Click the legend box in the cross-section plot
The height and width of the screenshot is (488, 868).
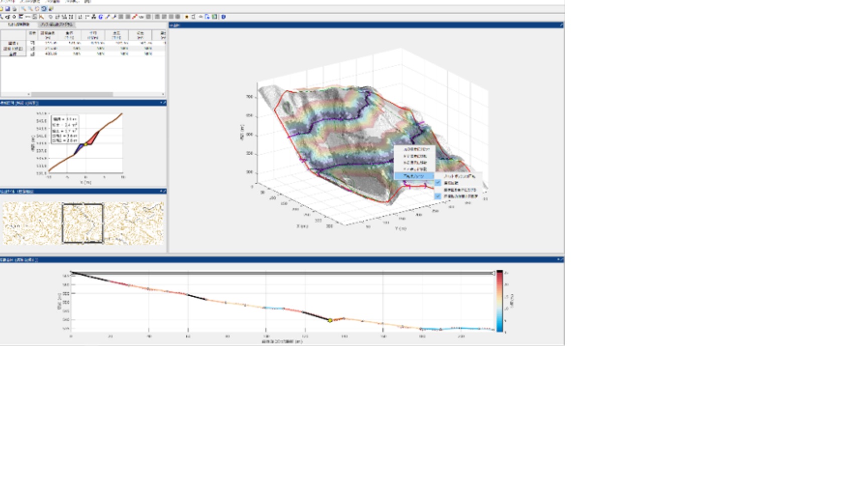(65, 130)
